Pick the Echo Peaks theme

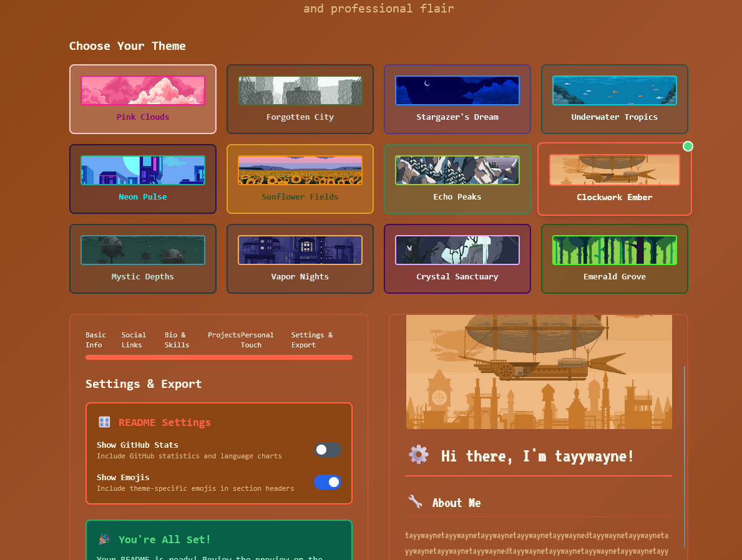point(457,179)
